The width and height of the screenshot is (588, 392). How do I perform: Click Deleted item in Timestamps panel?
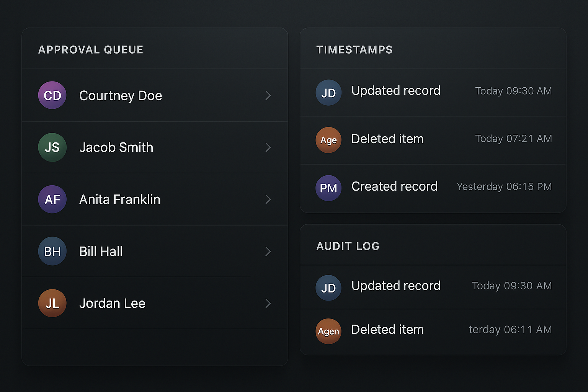(x=387, y=139)
